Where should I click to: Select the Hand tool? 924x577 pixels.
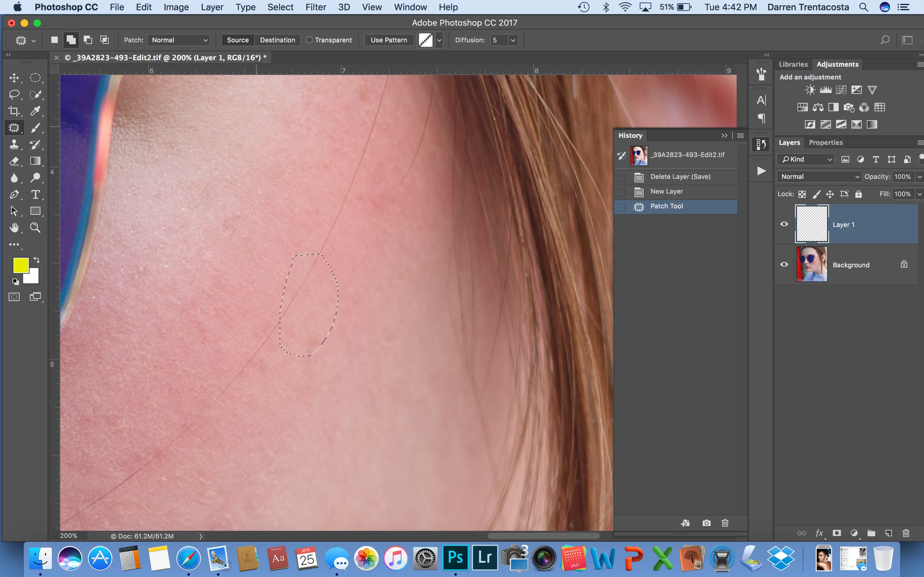[14, 228]
